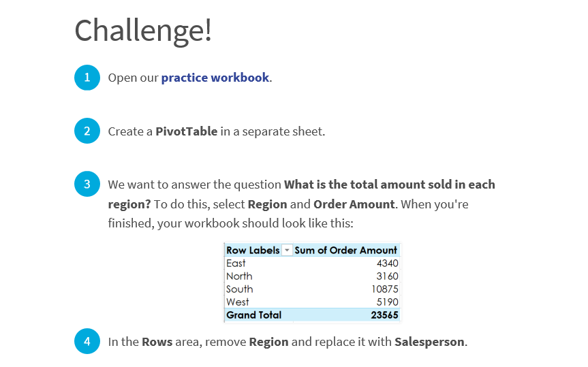Click the 10875 South amount value
Viewport: 588px width, 367px height.
[x=385, y=289]
